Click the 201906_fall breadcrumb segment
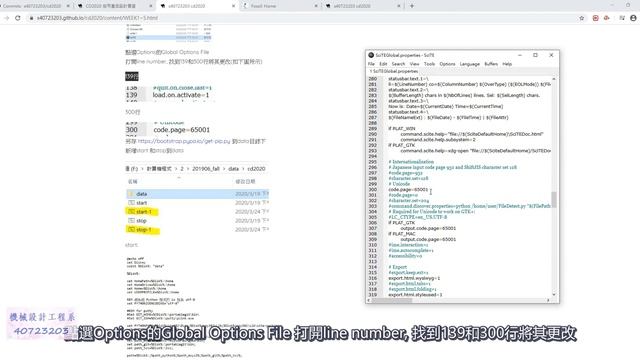Screen dimensions: 640x360 [x=206, y=169]
